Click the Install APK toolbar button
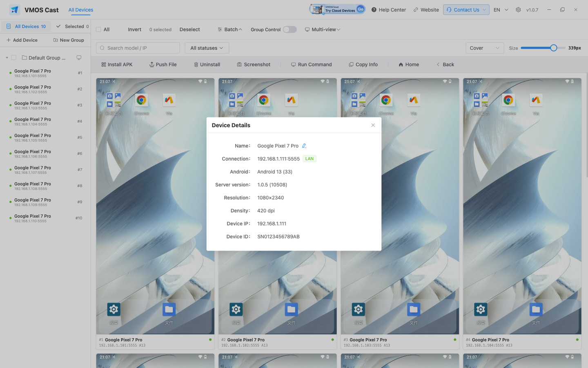This screenshot has height=368, width=588. coord(117,65)
